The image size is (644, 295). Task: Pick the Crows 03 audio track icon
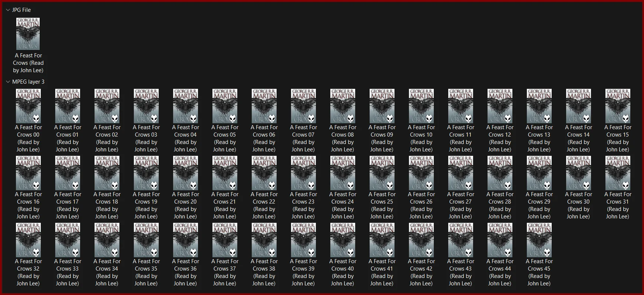coord(146,106)
